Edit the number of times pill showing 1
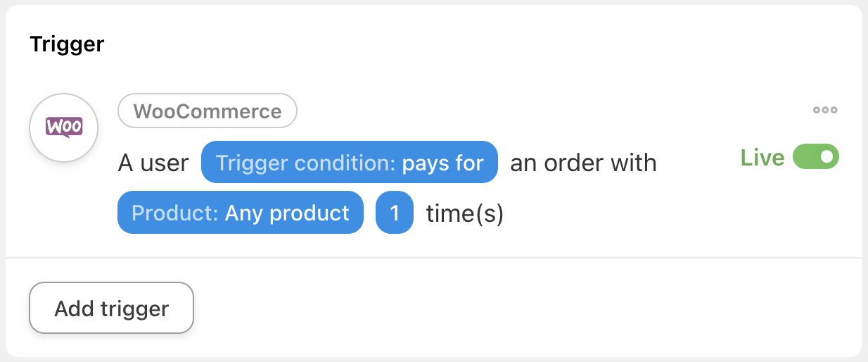Viewport: 868px width, 362px height. (x=394, y=213)
